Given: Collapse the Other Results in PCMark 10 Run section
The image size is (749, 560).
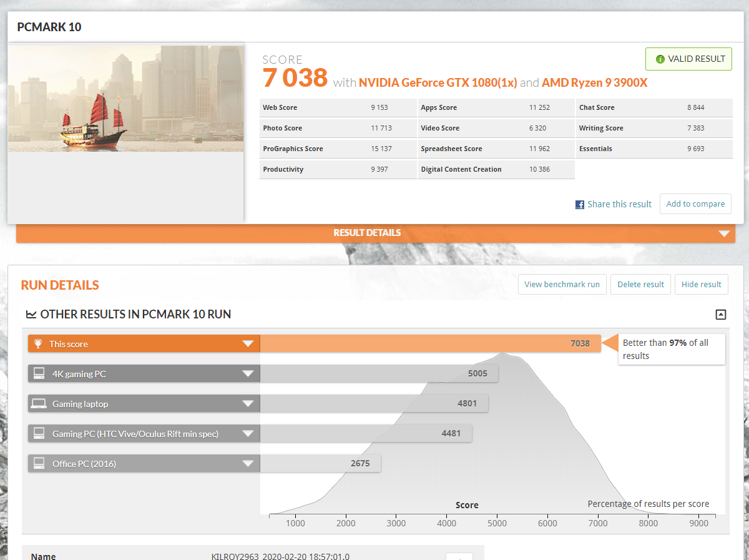Looking at the screenshot, I should (x=720, y=315).
